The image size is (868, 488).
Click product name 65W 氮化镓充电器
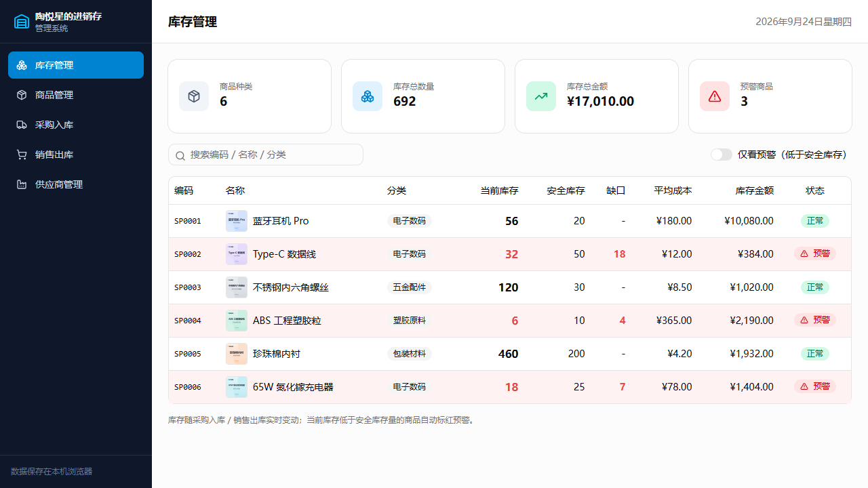click(x=293, y=387)
